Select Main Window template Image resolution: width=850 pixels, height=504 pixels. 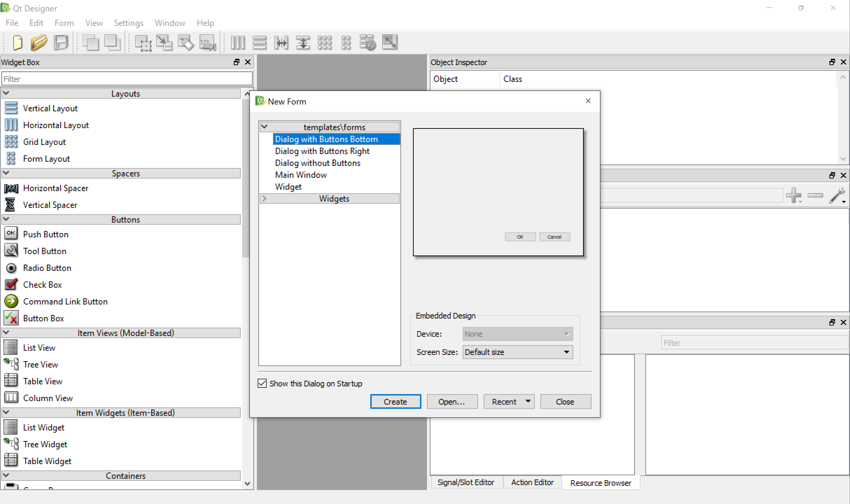(301, 175)
